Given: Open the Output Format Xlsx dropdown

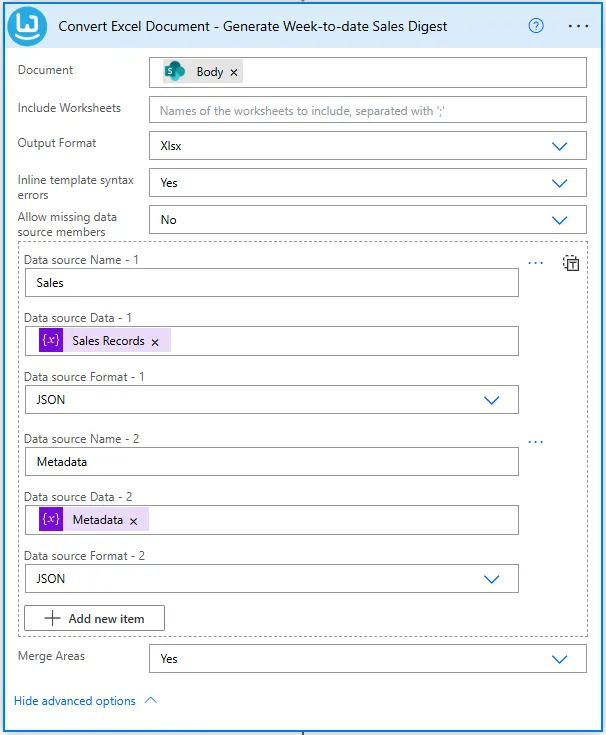Looking at the screenshot, I should click(368, 146).
